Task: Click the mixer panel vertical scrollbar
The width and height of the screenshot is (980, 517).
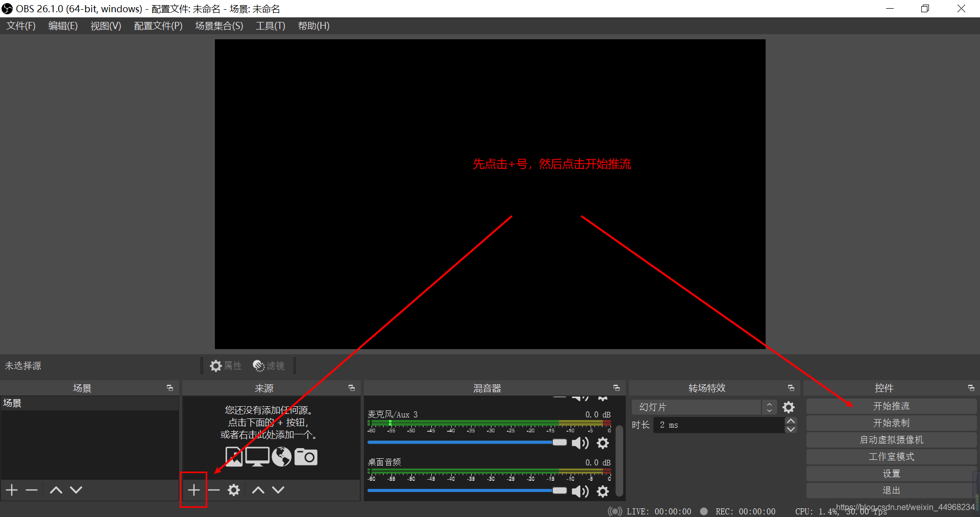Action: pyautogui.click(x=620, y=460)
